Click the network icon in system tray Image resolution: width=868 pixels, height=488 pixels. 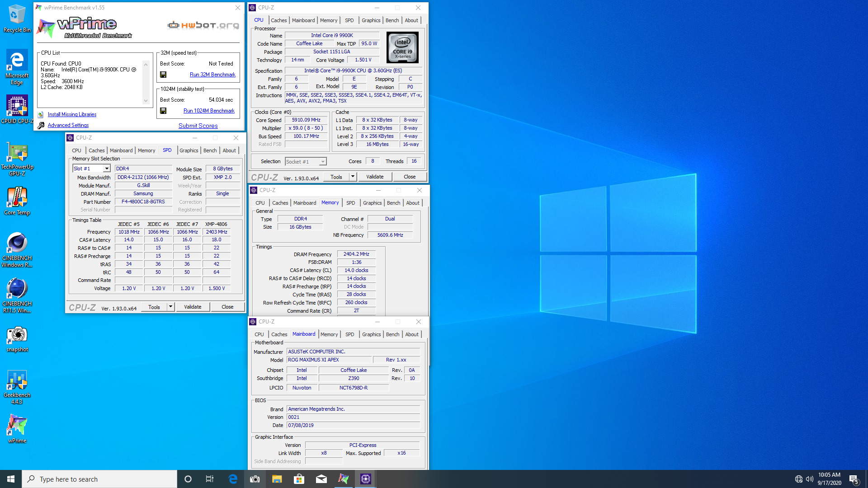pyautogui.click(x=799, y=479)
